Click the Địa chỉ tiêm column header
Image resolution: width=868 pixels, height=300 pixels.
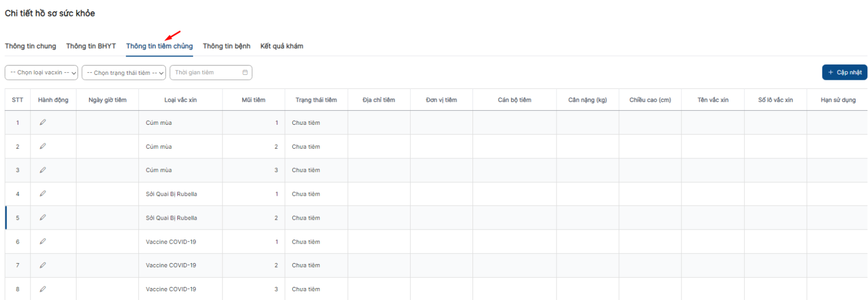(x=379, y=100)
